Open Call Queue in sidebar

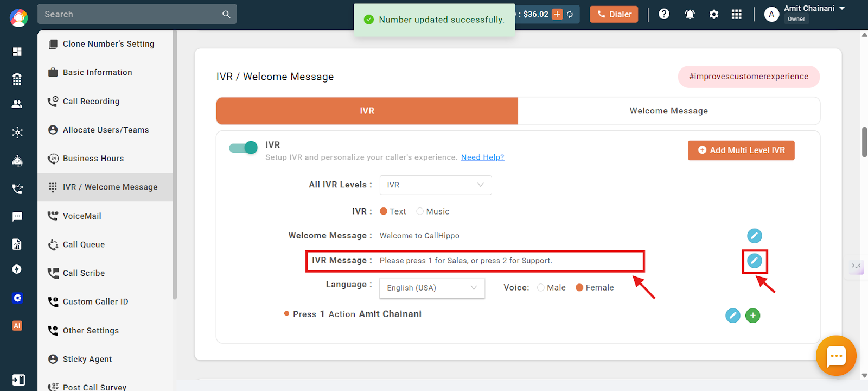click(x=105, y=244)
